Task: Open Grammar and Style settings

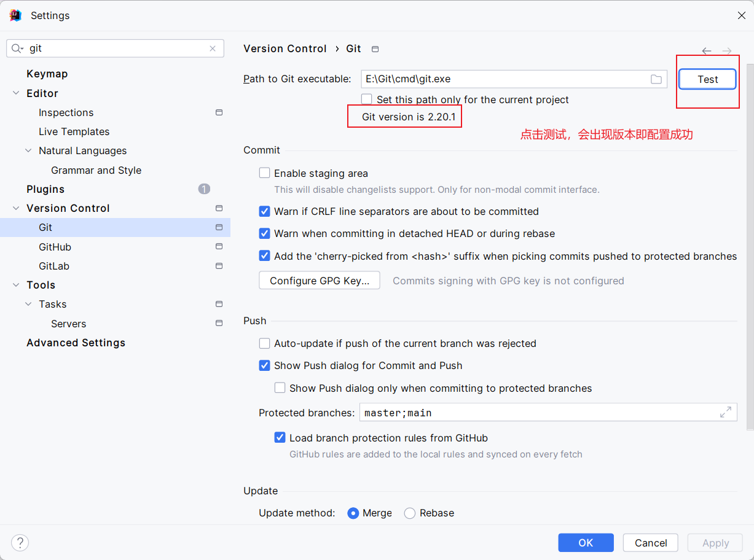Action: pyautogui.click(x=96, y=170)
